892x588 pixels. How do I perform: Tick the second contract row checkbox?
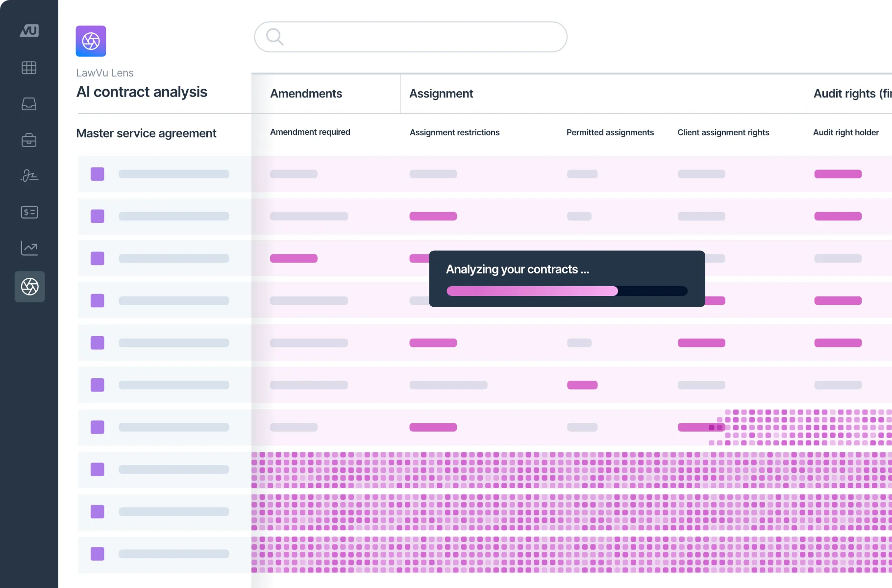pos(97,216)
